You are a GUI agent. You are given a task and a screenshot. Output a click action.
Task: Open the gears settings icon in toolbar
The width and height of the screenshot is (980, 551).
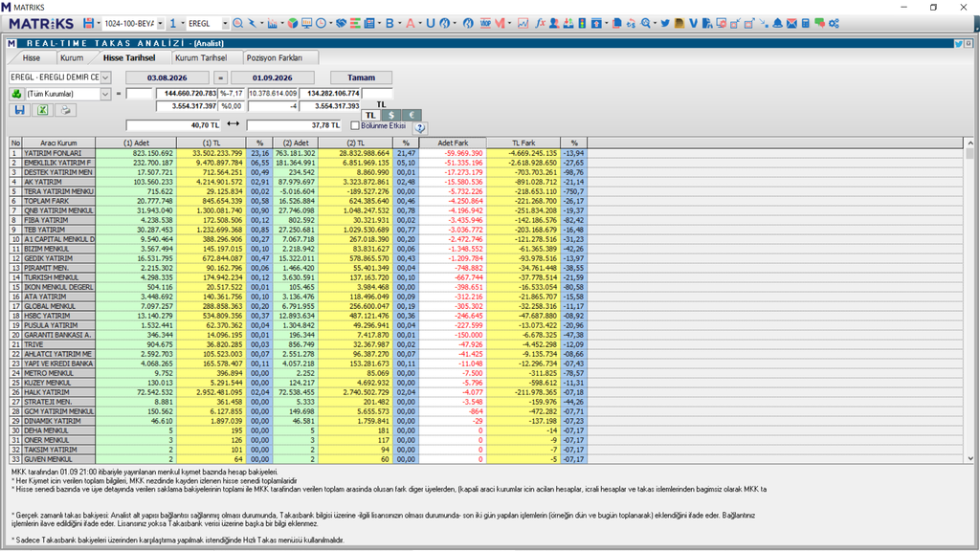pos(834,23)
